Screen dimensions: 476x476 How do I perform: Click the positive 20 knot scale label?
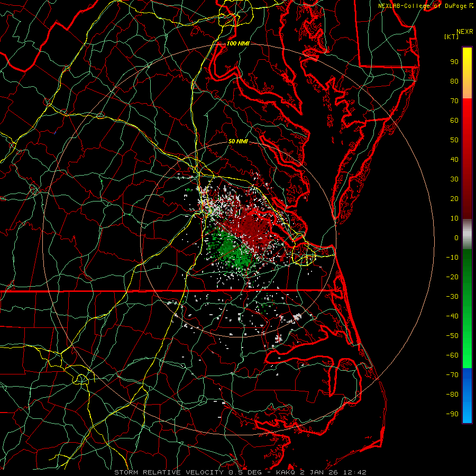(x=454, y=199)
